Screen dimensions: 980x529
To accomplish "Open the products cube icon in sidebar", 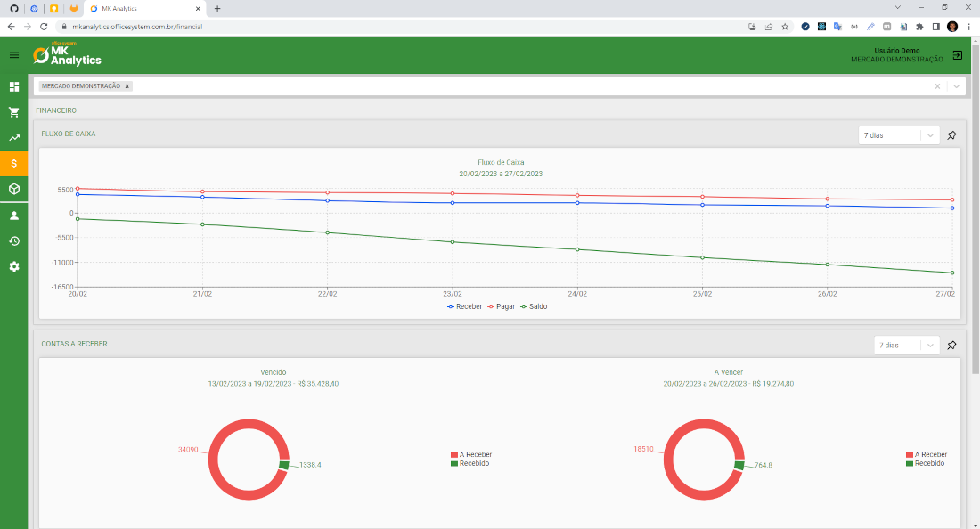I will pyautogui.click(x=12, y=189).
